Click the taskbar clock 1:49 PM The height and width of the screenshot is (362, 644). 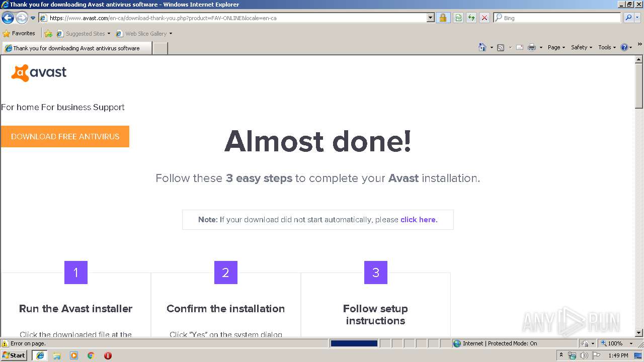(618, 355)
